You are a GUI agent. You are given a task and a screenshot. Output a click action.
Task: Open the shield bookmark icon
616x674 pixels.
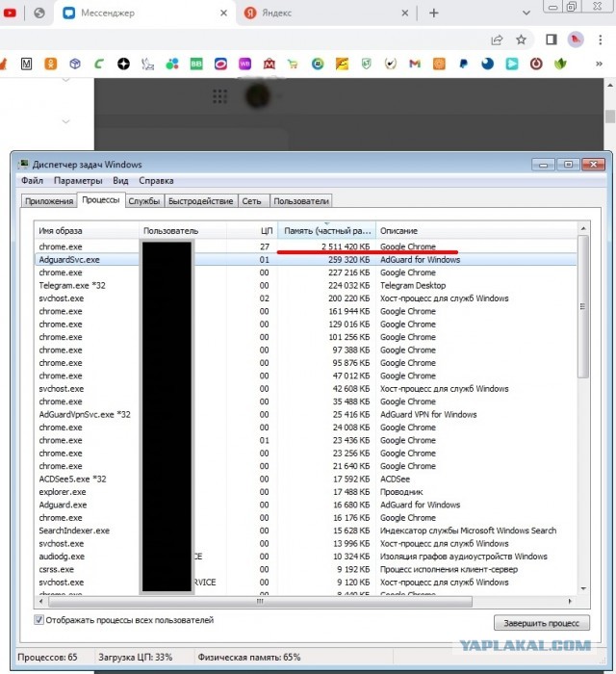[367, 65]
